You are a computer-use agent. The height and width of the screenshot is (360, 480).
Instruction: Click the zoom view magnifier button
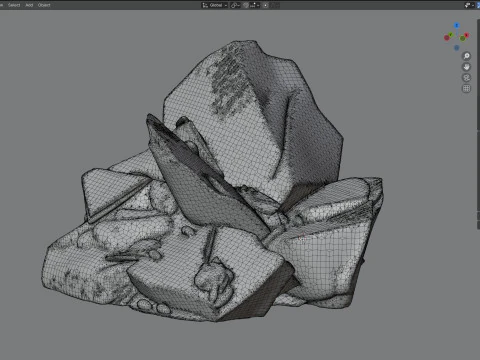coord(467,56)
